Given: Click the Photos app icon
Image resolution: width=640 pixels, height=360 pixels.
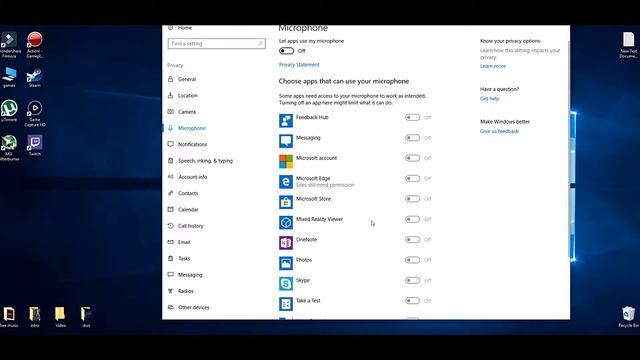Looking at the screenshot, I should (x=286, y=263).
